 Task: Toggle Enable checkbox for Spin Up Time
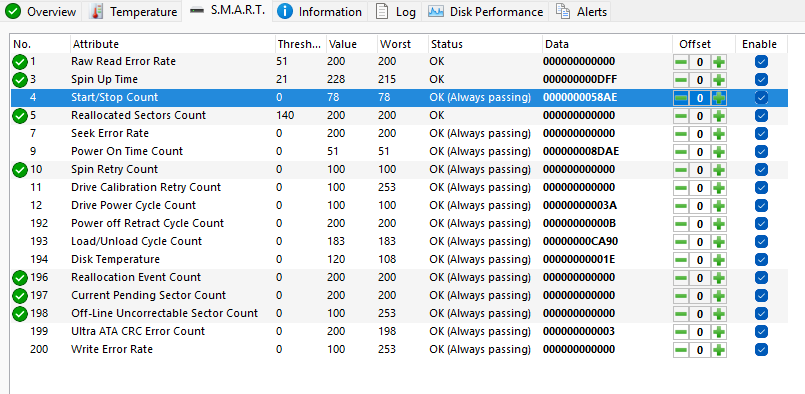pos(761,80)
